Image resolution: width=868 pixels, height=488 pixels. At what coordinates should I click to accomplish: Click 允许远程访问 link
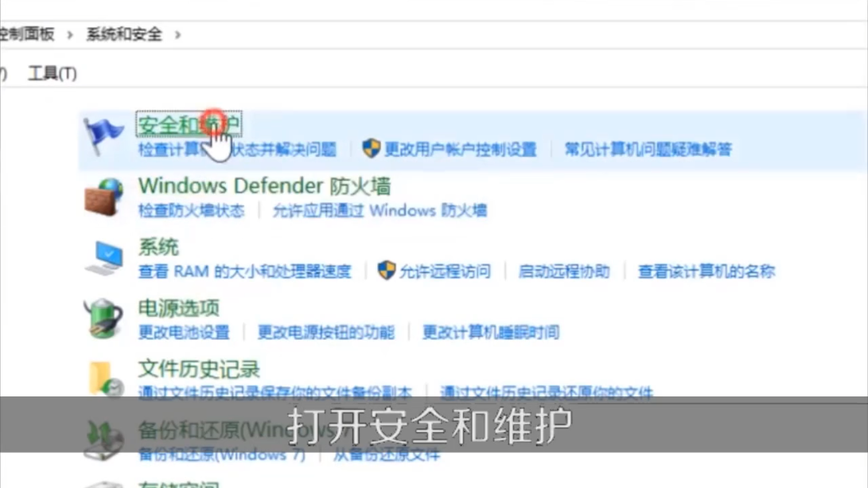tap(445, 271)
